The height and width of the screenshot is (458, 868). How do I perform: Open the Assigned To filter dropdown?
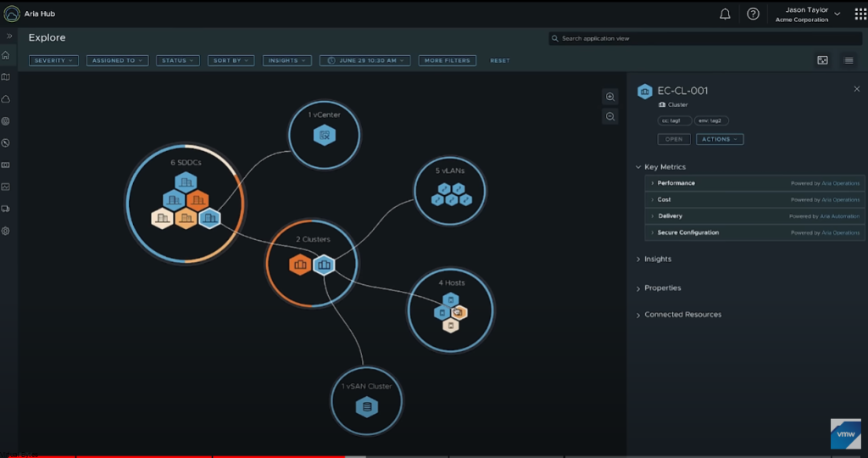tap(117, 60)
